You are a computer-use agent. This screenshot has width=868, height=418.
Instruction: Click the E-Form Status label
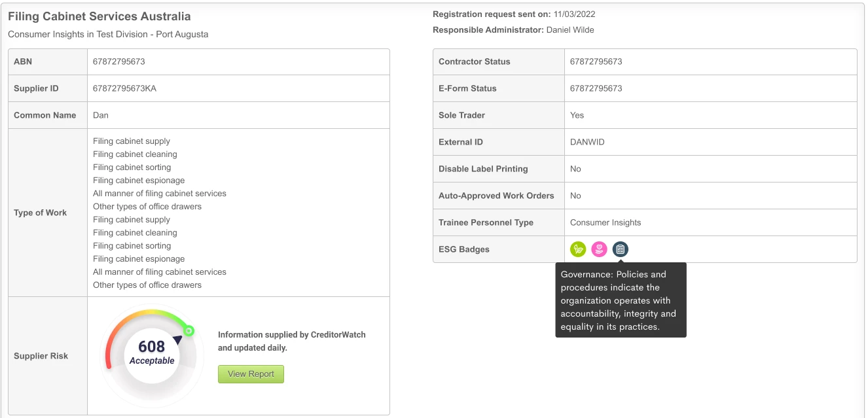467,88
